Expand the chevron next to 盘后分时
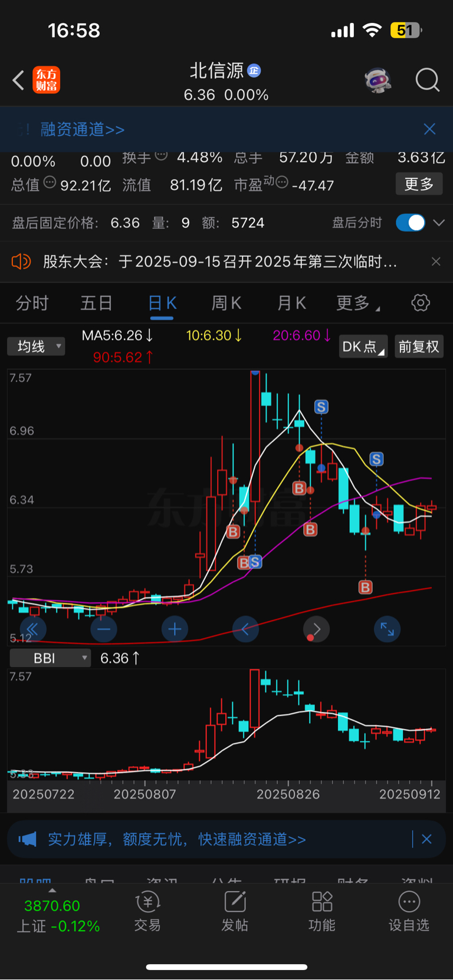This screenshot has height=980, width=453. tap(439, 223)
